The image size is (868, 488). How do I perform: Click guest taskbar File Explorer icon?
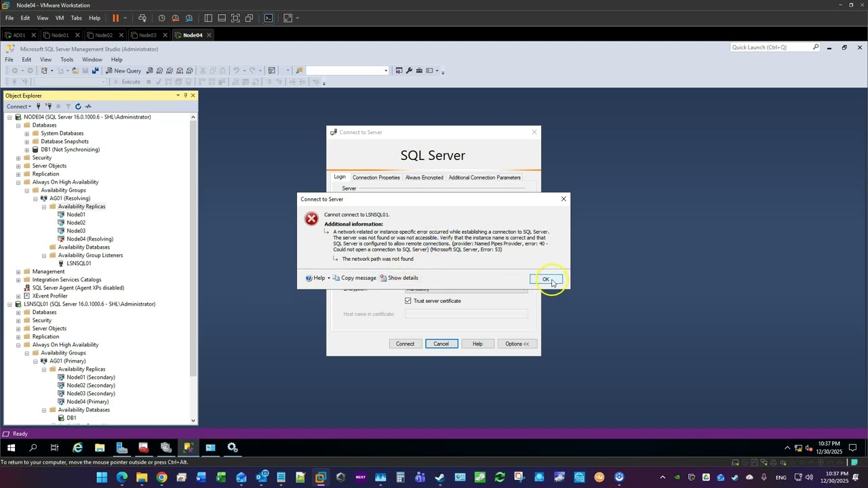[100, 447]
